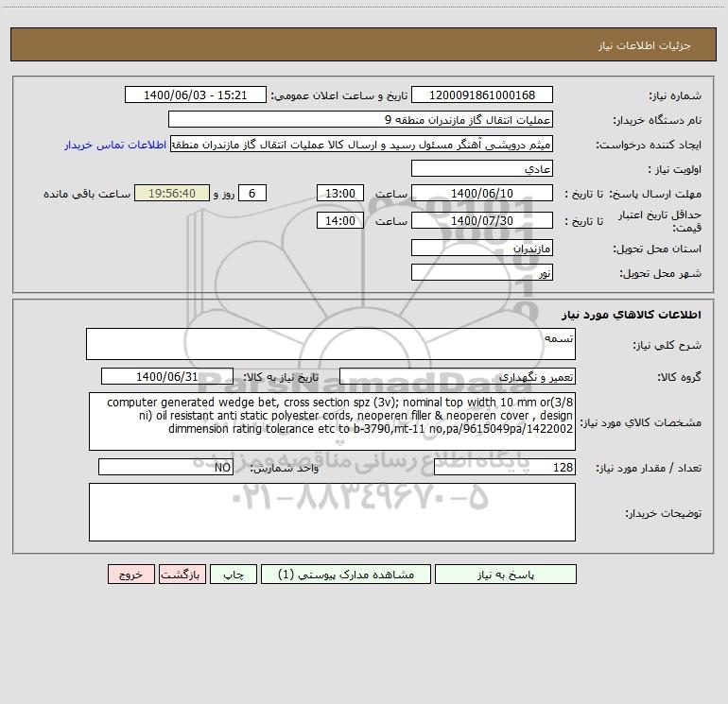
Task: Click the validity time field 14:00
Action: click(339, 220)
